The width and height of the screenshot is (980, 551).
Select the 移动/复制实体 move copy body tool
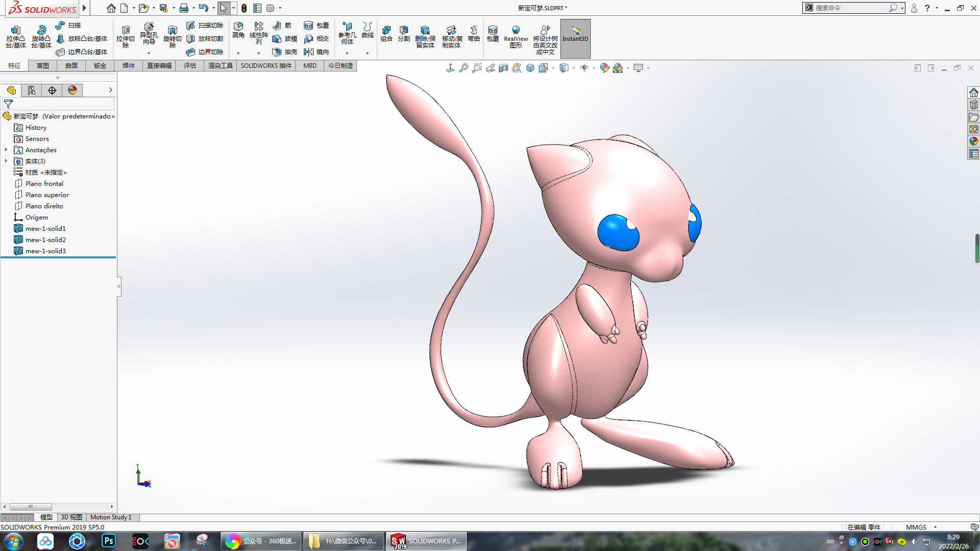(x=452, y=36)
